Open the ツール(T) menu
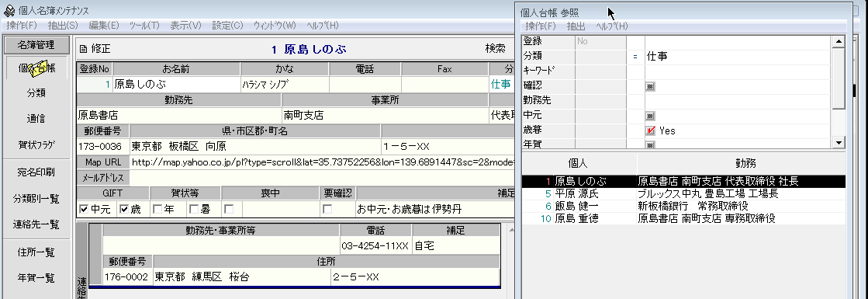Image resolution: width=868 pixels, height=299 pixels. point(144,26)
